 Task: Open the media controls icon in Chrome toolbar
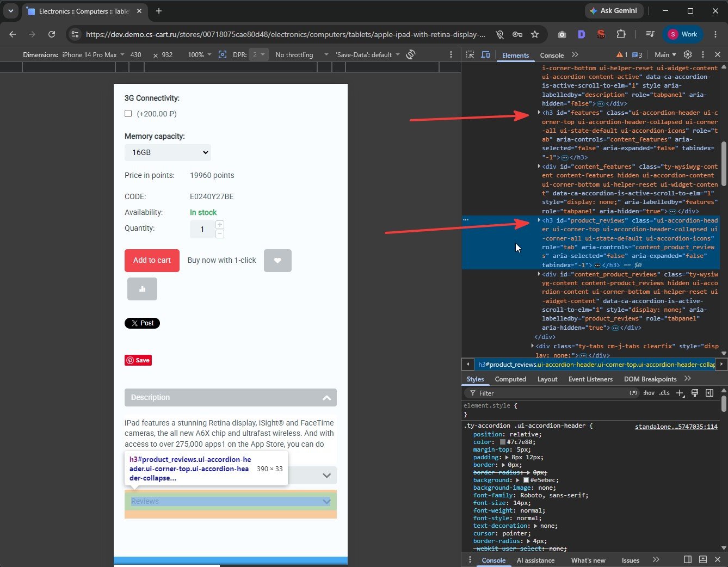(x=650, y=34)
